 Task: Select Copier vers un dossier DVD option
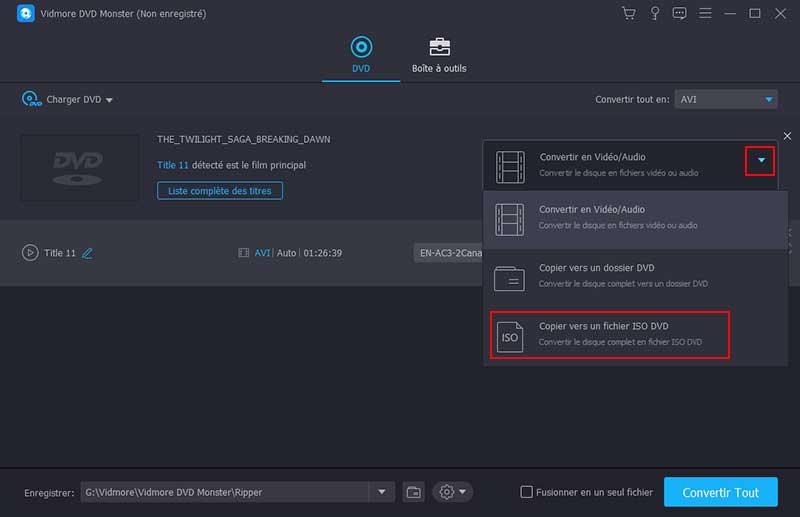coord(610,277)
